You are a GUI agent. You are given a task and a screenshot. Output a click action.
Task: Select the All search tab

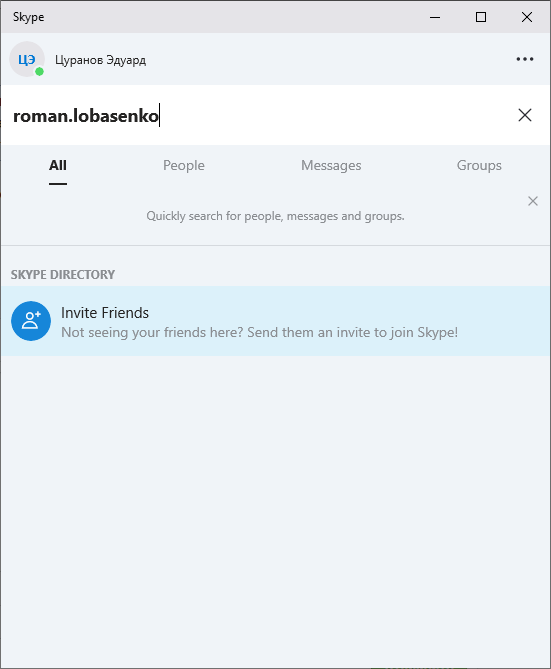58,166
